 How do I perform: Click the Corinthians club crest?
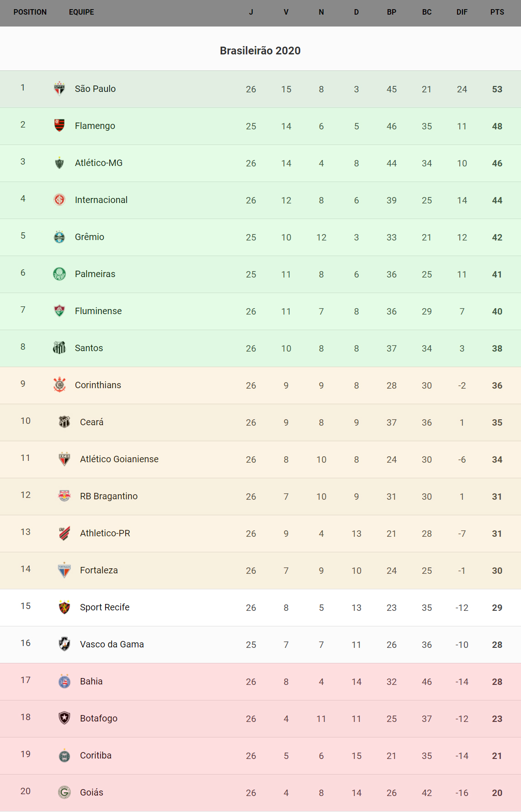coord(59,385)
